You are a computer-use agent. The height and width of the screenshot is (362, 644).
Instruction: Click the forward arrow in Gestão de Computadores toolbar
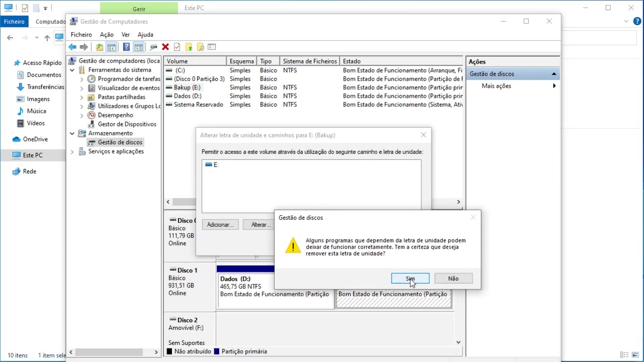[84, 47]
